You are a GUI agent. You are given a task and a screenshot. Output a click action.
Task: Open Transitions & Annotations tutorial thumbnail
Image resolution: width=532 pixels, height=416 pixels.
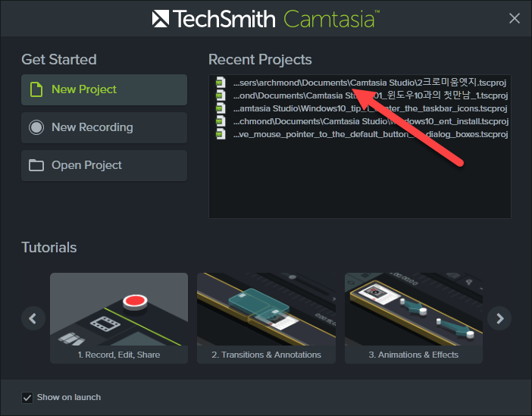pyautogui.click(x=266, y=309)
